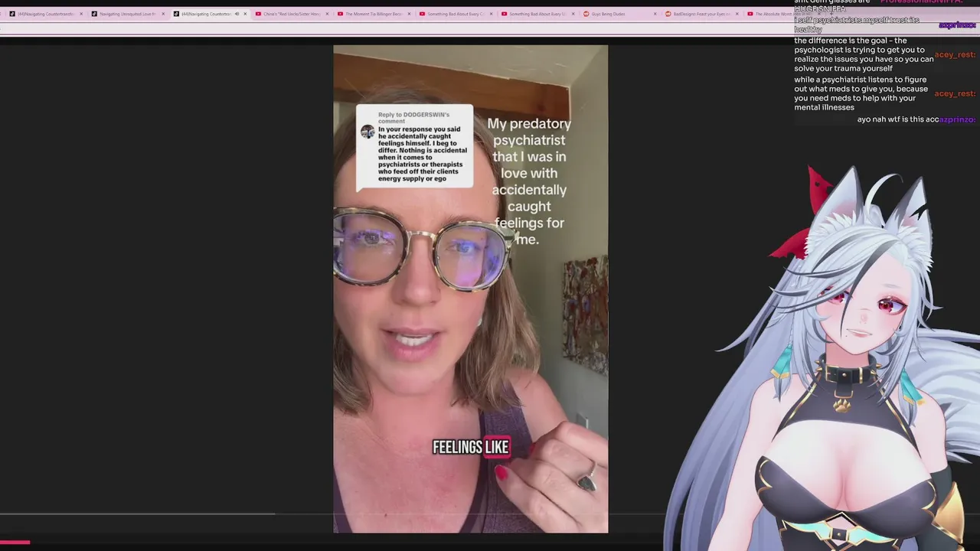The image size is (980, 551).
Task: Click TikTok favicon on first tab
Action: [12, 14]
